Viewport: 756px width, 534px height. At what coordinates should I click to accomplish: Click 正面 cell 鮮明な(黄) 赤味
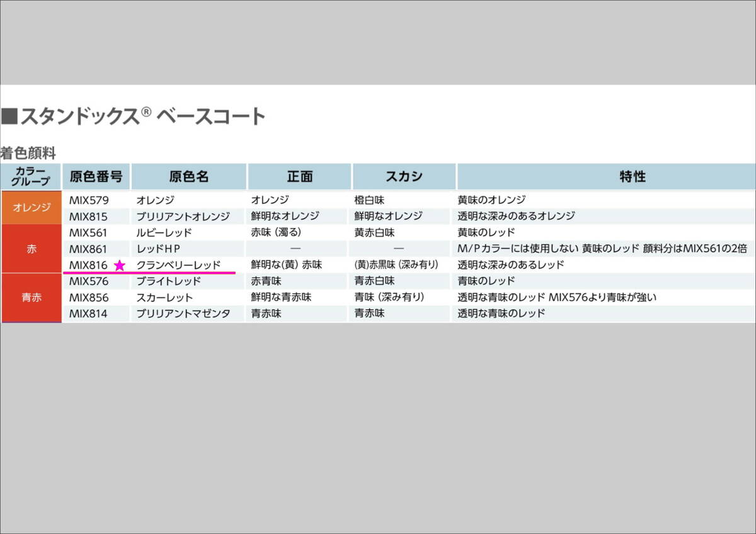point(286,265)
